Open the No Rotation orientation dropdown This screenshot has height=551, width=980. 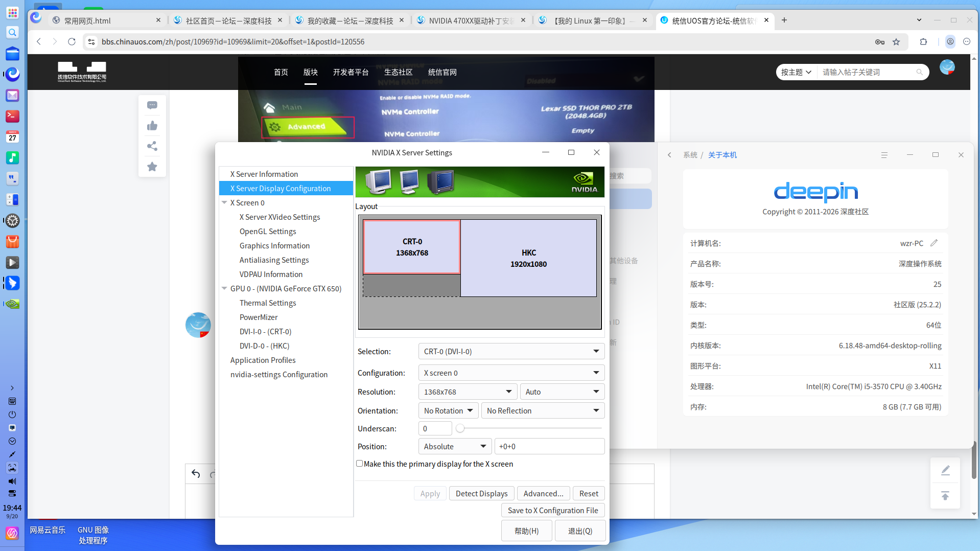pos(448,411)
